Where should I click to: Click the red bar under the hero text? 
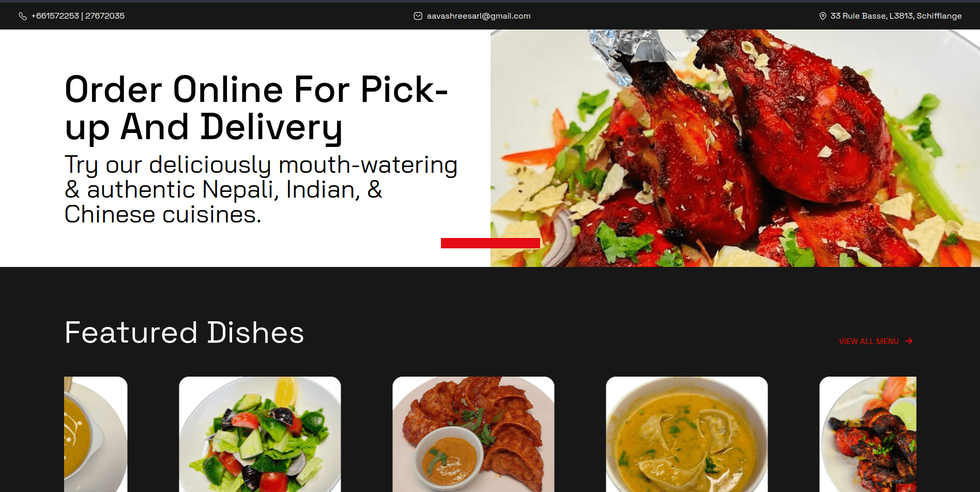pos(491,243)
